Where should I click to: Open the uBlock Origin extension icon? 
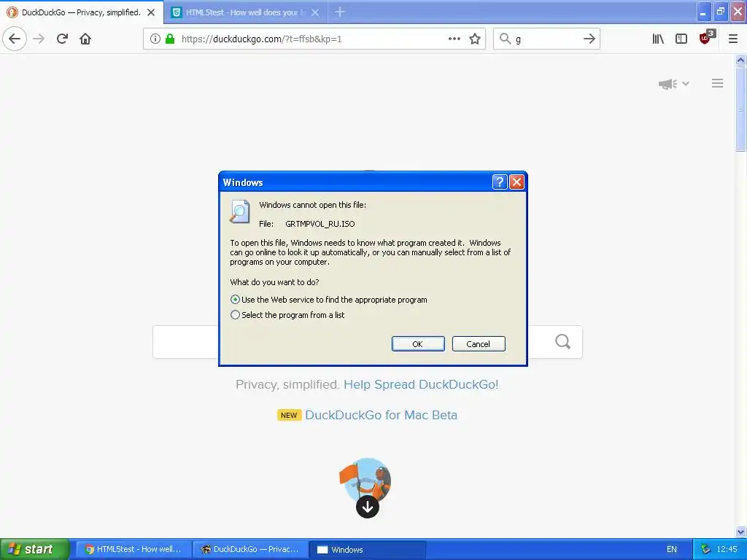click(706, 38)
